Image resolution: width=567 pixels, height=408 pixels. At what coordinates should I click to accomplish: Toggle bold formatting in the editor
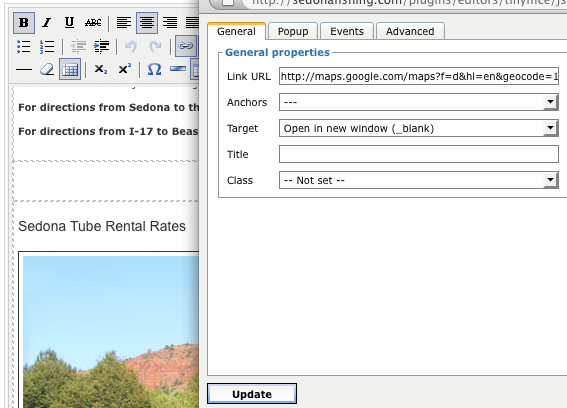[24, 23]
